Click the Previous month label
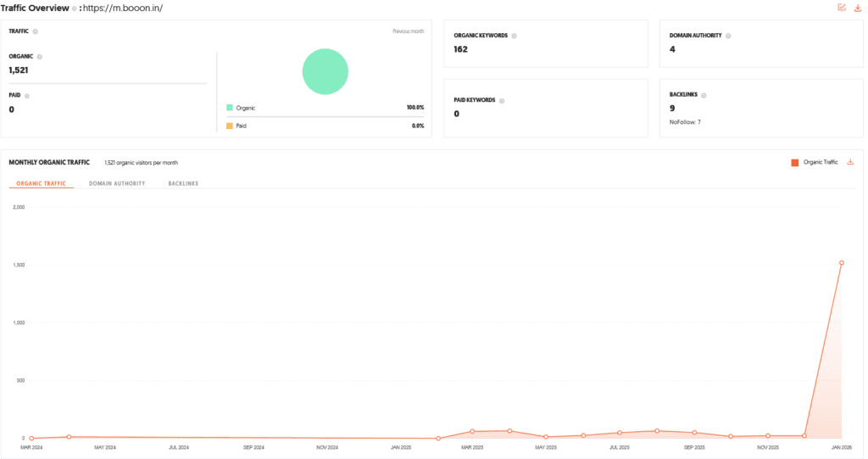This screenshot has height=459, width=868. click(409, 31)
